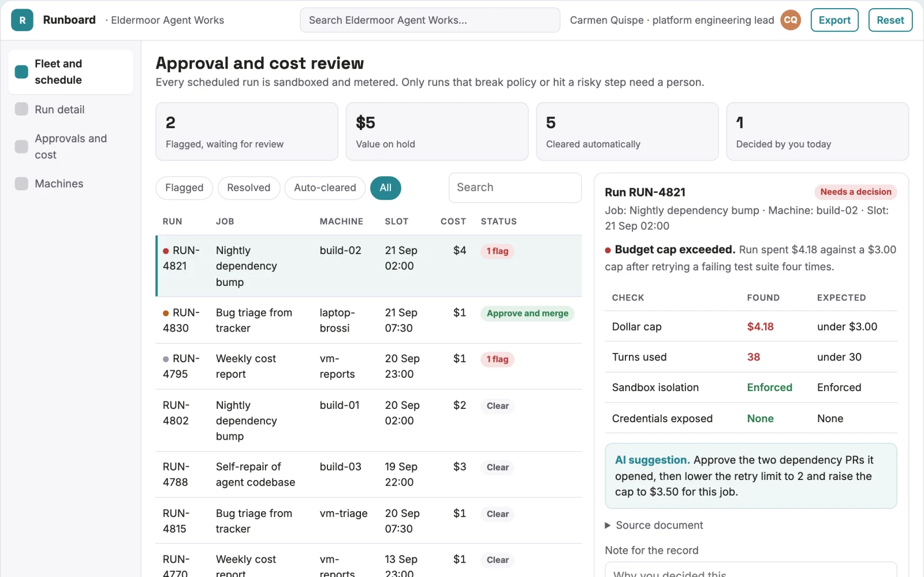Select run RUN-4788 in the table
The height and width of the screenshot is (577, 924).
pyautogui.click(x=369, y=474)
